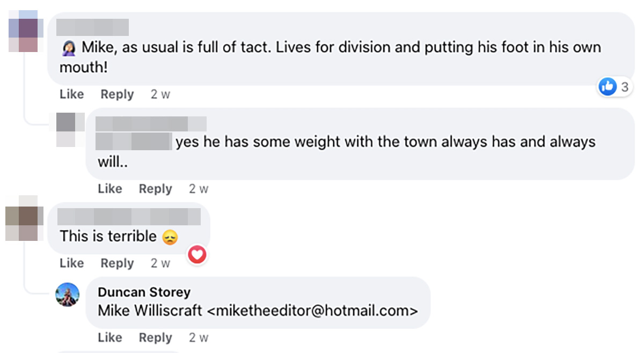Viewport: 644px width, 353px height.
Task: Click the heart reaction under "This is terrible"
Action: pyautogui.click(x=197, y=255)
